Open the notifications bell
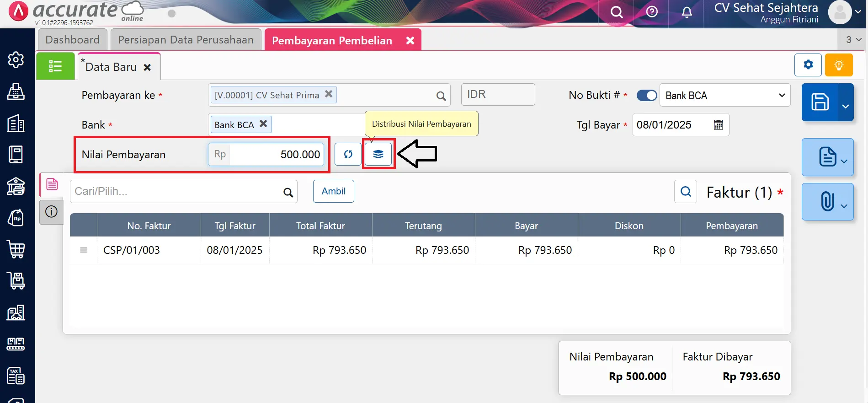Image resolution: width=868 pixels, height=403 pixels. tap(687, 12)
